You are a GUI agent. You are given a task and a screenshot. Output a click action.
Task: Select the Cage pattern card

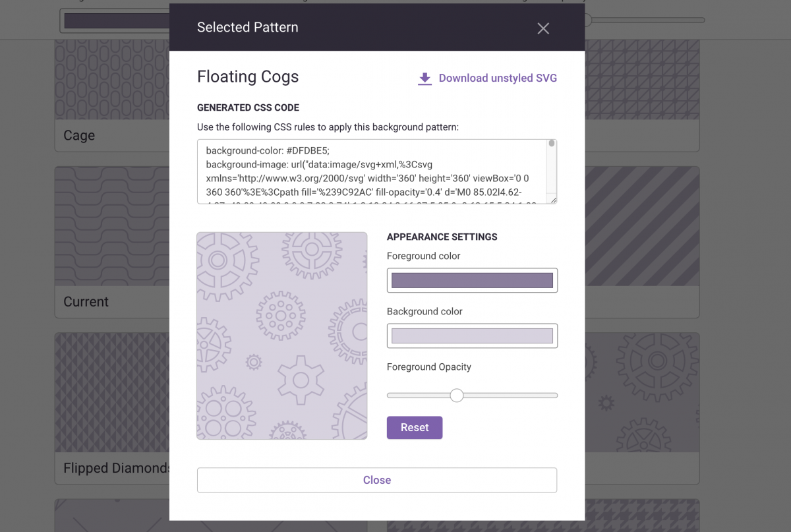[112, 99]
